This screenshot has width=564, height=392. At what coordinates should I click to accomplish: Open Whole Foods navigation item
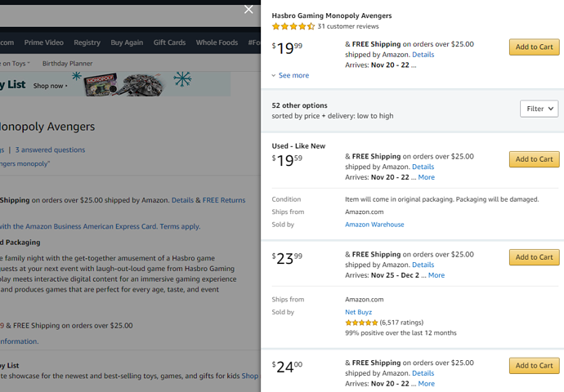(x=217, y=42)
